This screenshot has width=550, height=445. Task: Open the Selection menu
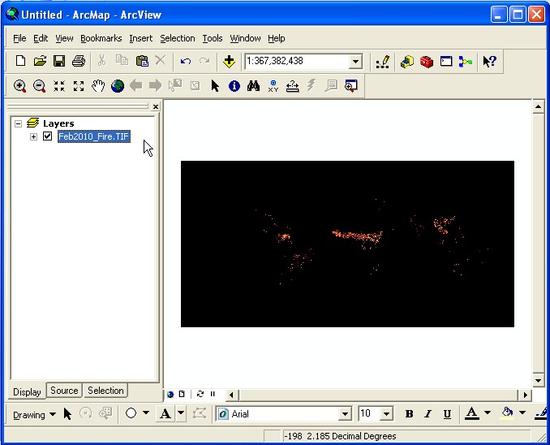coord(177,38)
